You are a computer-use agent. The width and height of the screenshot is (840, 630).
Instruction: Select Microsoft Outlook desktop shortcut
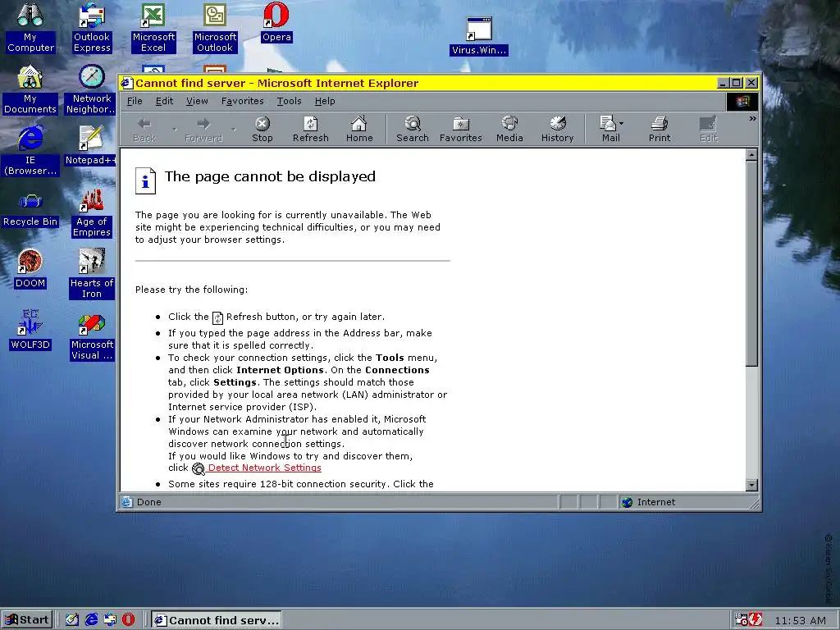(x=215, y=28)
